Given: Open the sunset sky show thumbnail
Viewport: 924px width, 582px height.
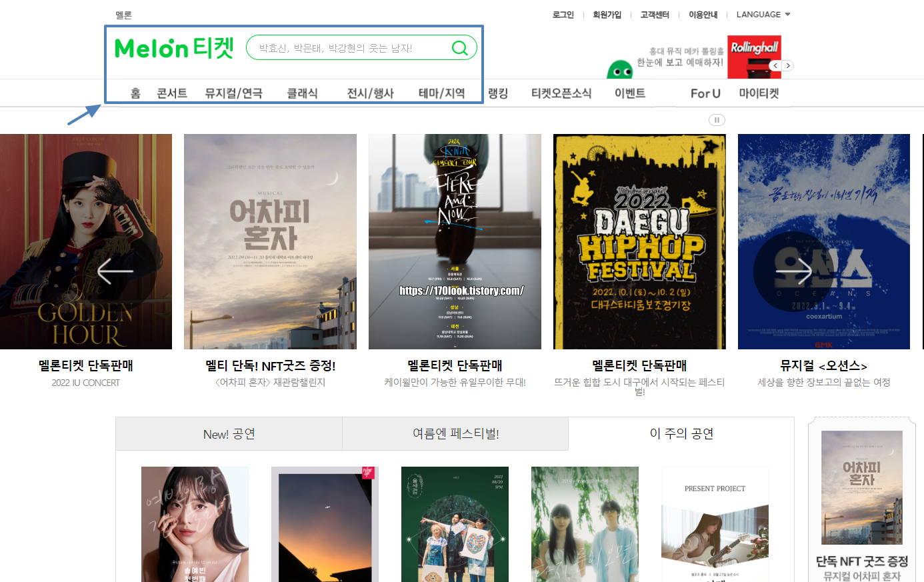Looking at the screenshot, I should click(325, 524).
